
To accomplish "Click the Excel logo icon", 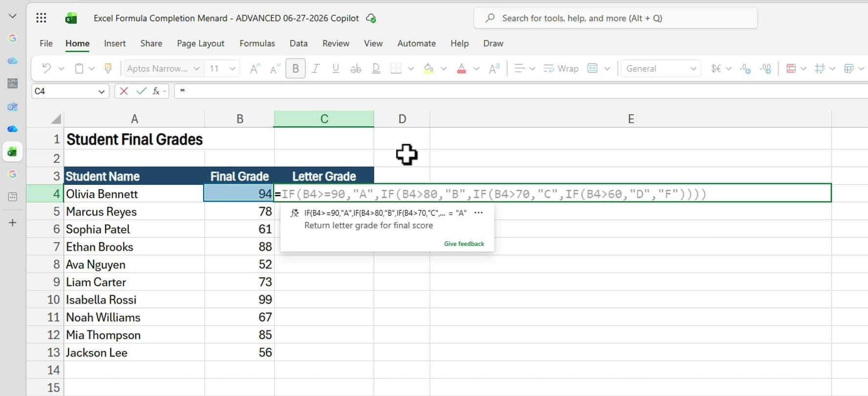I will tap(71, 19).
